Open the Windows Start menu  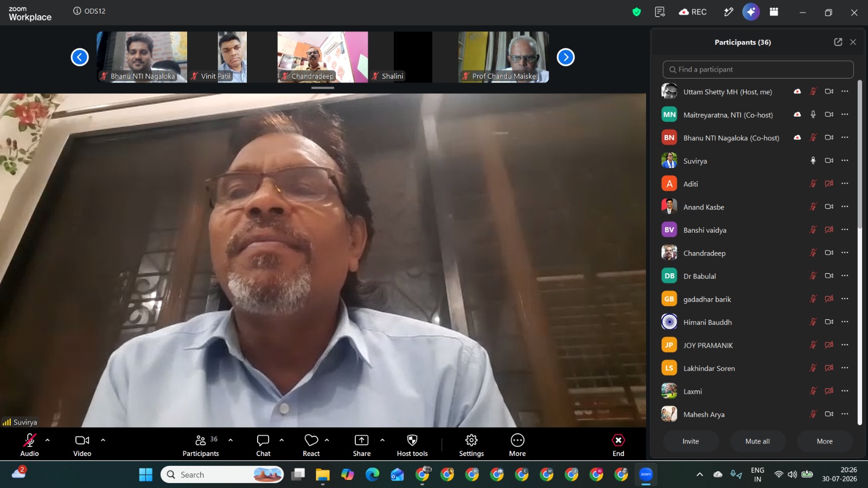(x=146, y=475)
